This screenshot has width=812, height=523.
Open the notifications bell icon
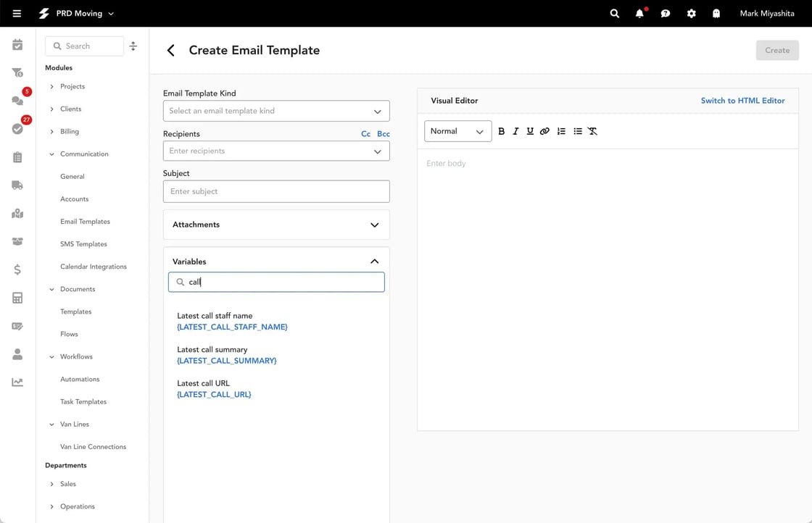(x=639, y=13)
